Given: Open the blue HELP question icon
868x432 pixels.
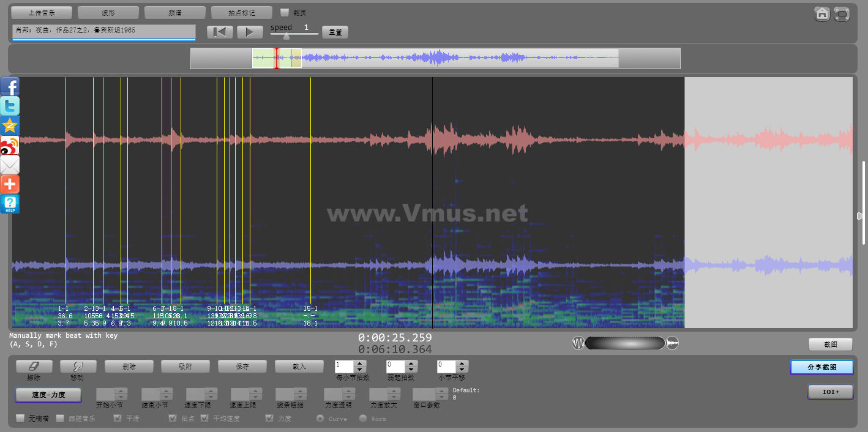Looking at the screenshot, I should (10, 204).
